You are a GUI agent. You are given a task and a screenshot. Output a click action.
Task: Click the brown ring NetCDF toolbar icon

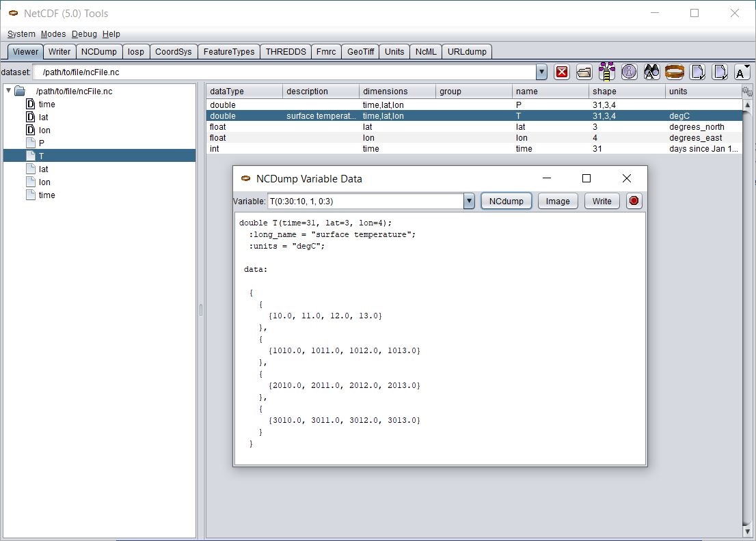(674, 72)
